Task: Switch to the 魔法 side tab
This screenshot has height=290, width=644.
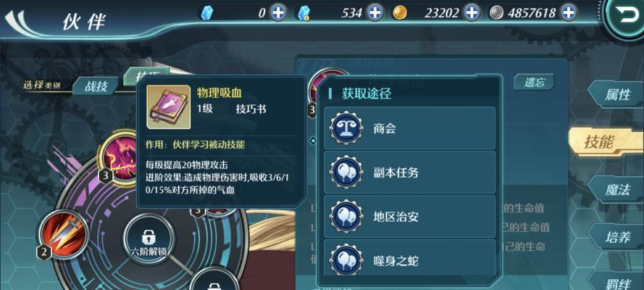Action: pos(616,190)
